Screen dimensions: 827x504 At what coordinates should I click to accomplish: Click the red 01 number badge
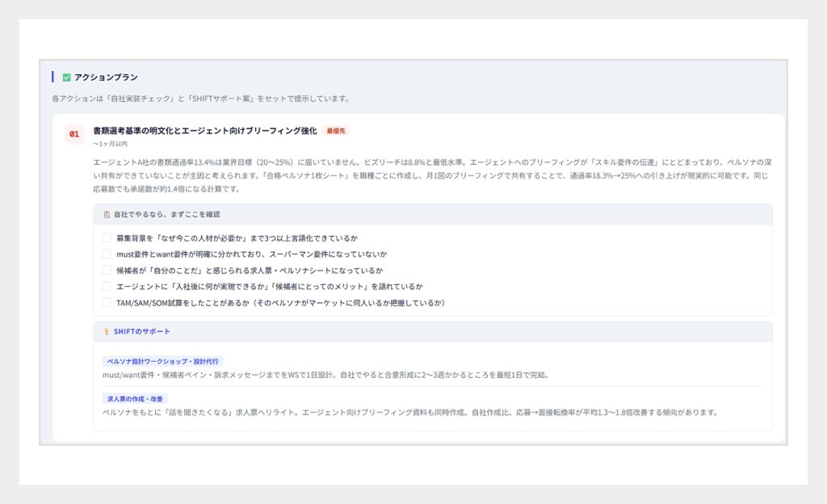click(74, 134)
